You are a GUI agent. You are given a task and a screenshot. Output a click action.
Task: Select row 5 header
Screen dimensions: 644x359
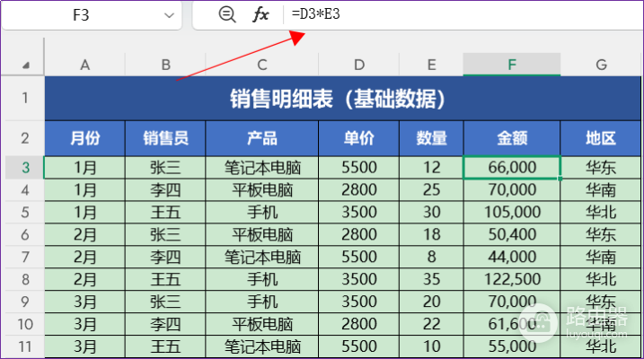coord(24,212)
